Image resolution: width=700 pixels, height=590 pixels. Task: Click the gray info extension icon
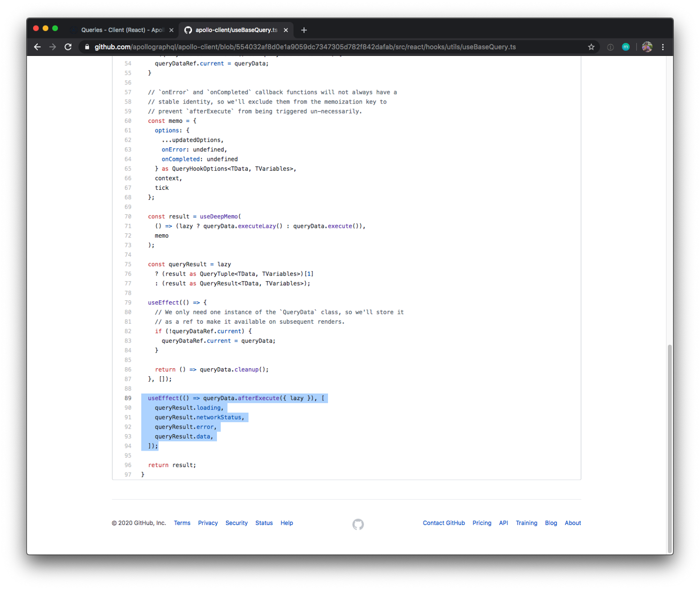(x=610, y=47)
